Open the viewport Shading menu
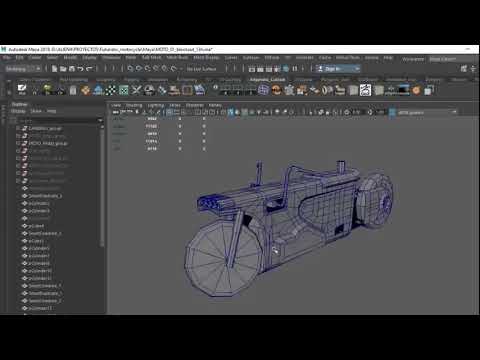 (134, 105)
